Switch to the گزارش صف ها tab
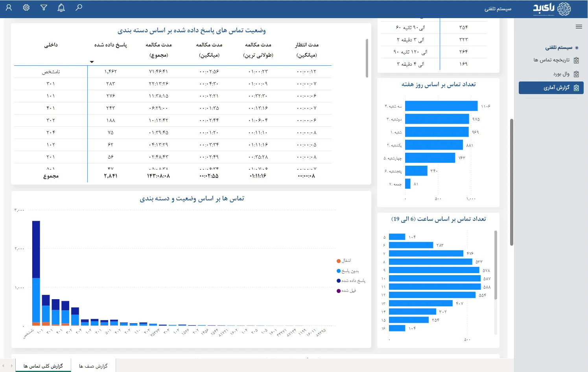The image size is (588, 372). coord(93,366)
